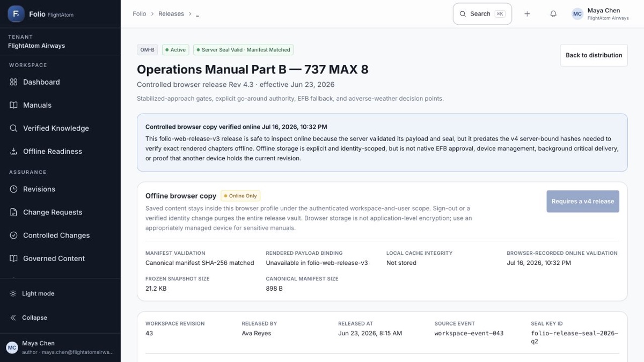The height and width of the screenshot is (362, 644).
Task: Click Back to distribution button
Action: click(594, 55)
